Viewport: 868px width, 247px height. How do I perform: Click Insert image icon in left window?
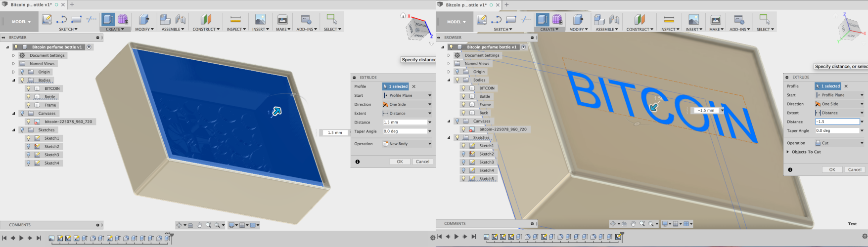(x=260, y=19)
